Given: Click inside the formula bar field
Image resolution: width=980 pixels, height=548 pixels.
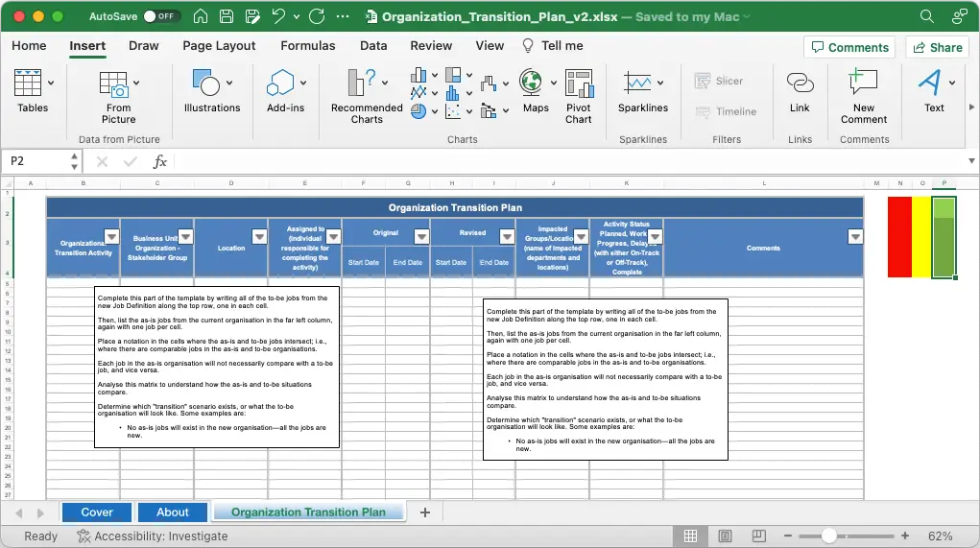Looking at the screenshot, I should (569, 161).
